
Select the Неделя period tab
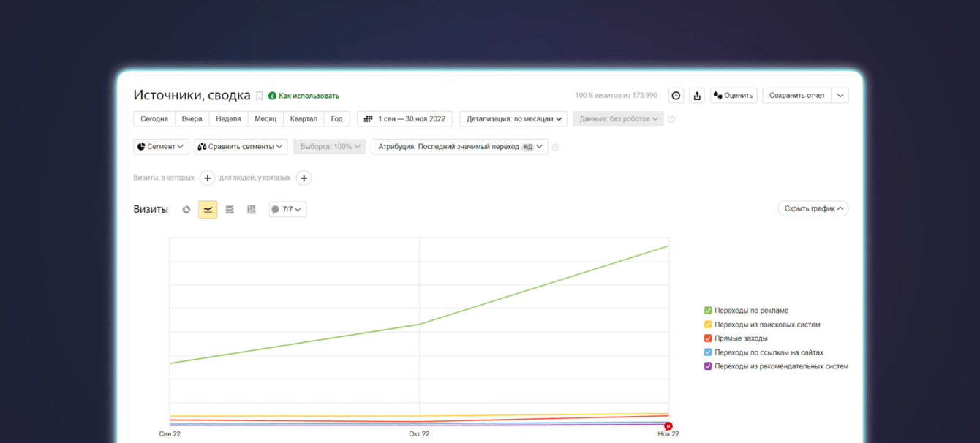click(228, 118)
